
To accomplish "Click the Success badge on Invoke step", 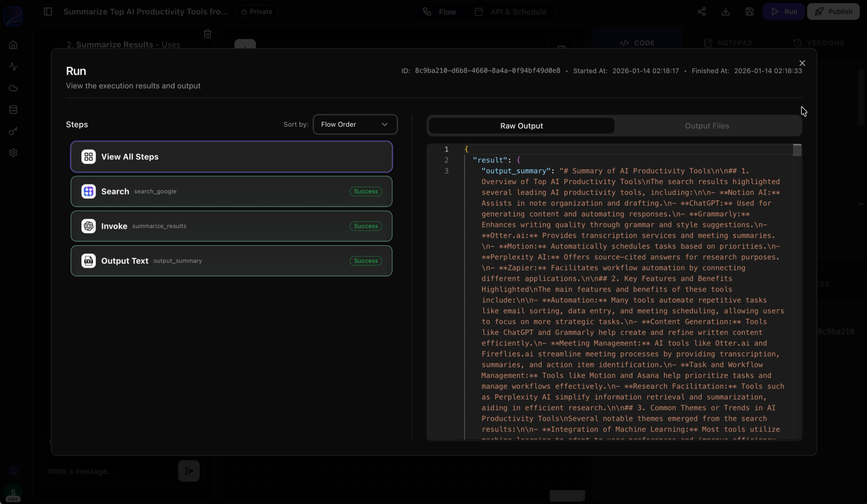I will pos(366,226).
